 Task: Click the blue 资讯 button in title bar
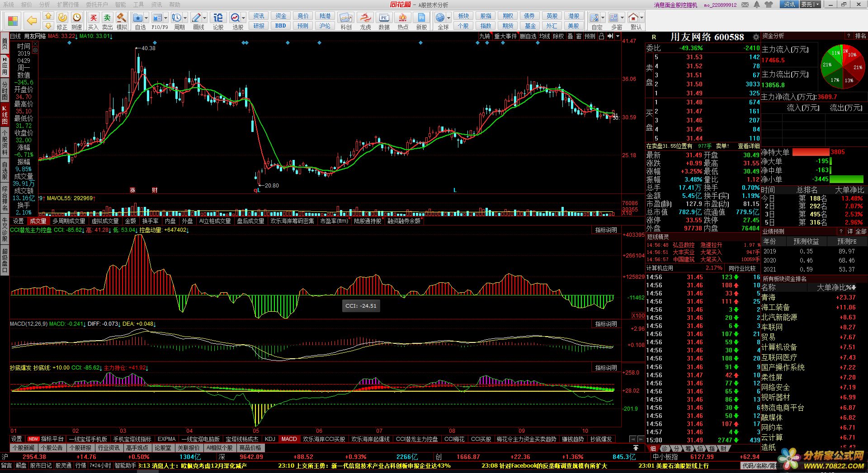point(789,5)
